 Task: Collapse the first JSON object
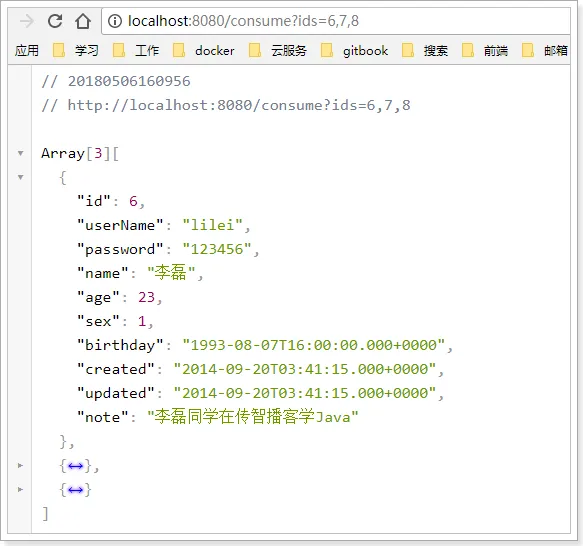tap(21, 177)
